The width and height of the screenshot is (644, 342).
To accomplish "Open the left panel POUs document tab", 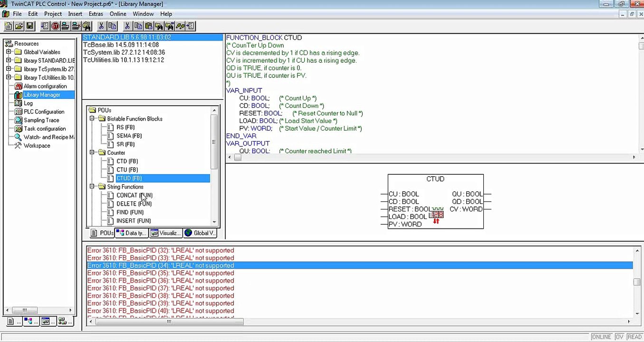I will (x=14, y=322).
